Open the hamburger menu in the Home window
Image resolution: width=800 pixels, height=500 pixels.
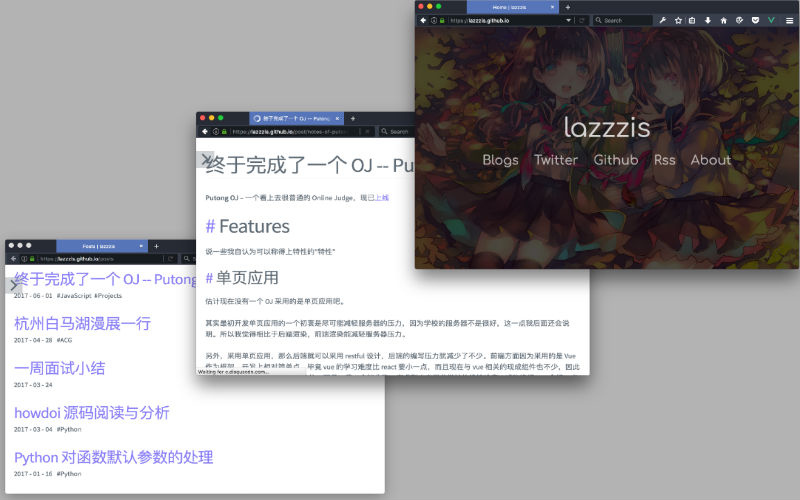pyautogui.click(x=789, y=20)
